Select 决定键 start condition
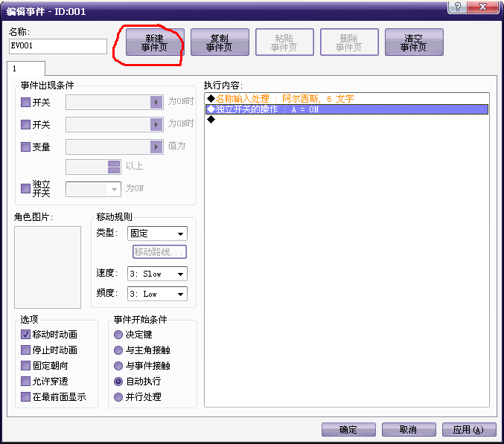This screenshot has height=444, width=504. click(x=118, y=335)
